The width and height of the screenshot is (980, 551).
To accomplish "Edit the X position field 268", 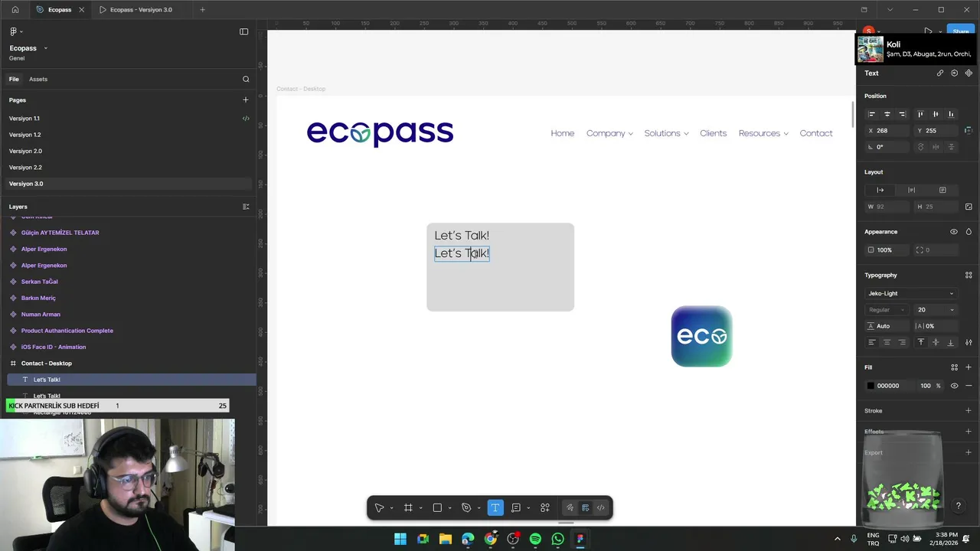I will tap(887, 131).
